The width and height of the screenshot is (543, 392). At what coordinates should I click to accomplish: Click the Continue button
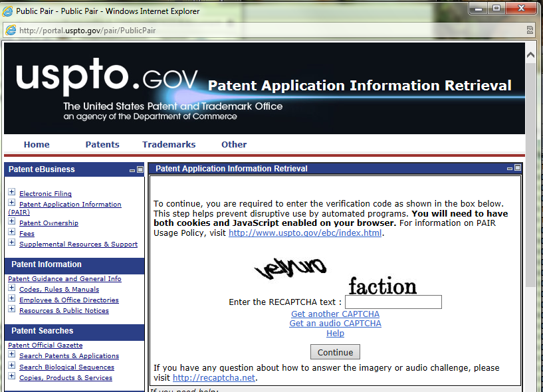coord(335,352)
